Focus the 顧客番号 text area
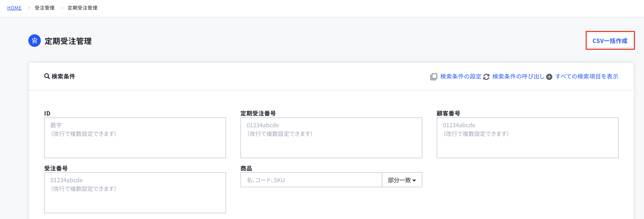The image size is (644, 219). pos(527,138)
